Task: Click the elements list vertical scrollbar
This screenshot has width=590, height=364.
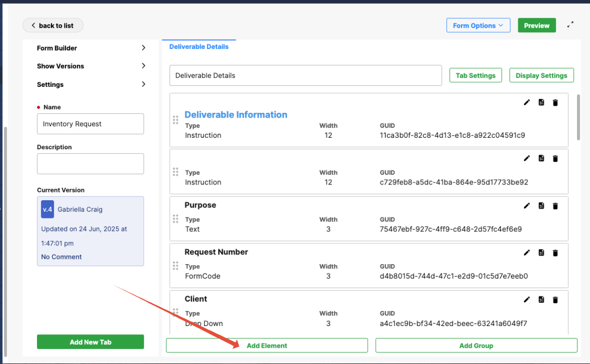Action: click(579, 118)
